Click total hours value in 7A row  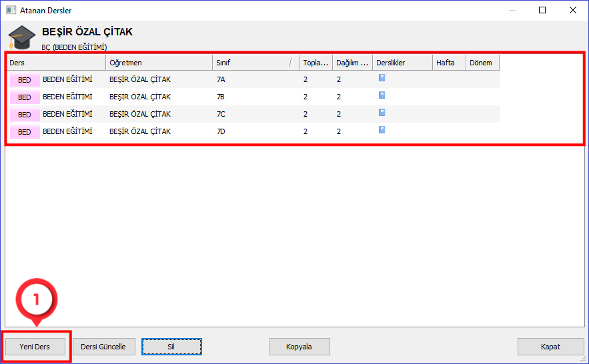click(x=306, y=79)
